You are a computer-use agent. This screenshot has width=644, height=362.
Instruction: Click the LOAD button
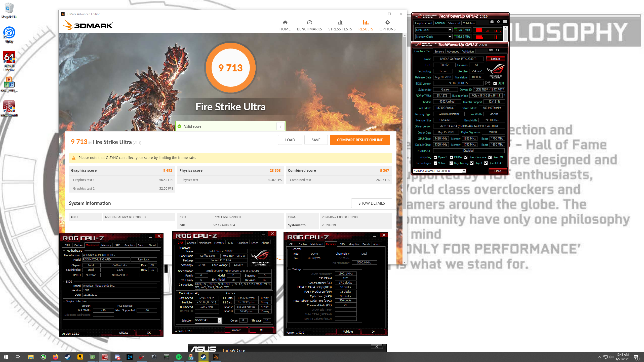pyautogui.click(x=290, y=140)
